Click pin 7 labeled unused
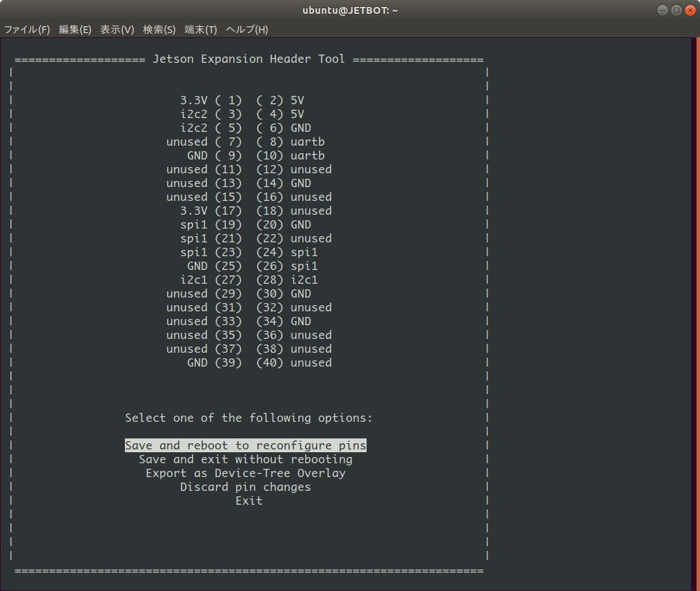Screen dimensions: 700x591 pyautogui.click(x=204, y=142)
